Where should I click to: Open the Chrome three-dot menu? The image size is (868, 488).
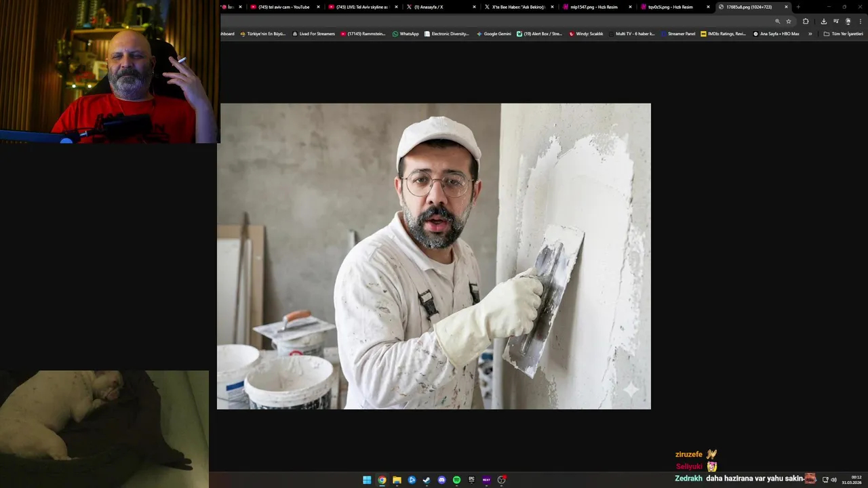[860, 21]
